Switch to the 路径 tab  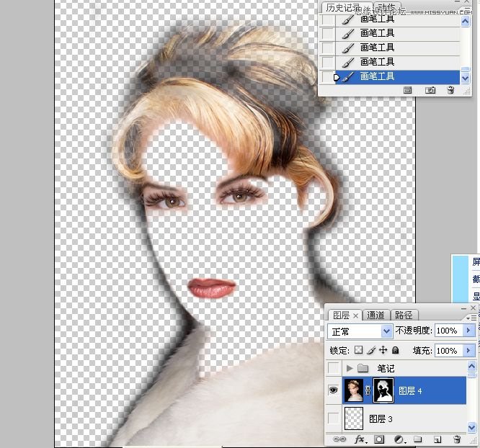pyautogui.click(x=404, y=315)
